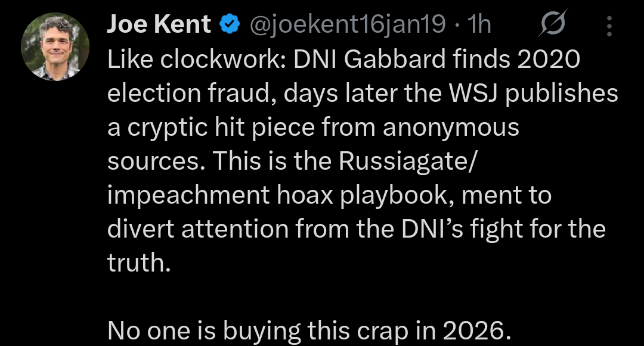This screenshot has width=644, height=346.
Task: Click the line mentioning the WSJ hit piece
Action: (x=363, y=92)
